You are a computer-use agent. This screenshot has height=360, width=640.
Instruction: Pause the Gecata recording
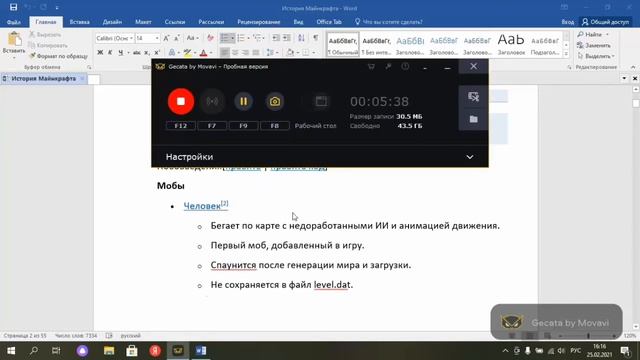coord(243,101)
